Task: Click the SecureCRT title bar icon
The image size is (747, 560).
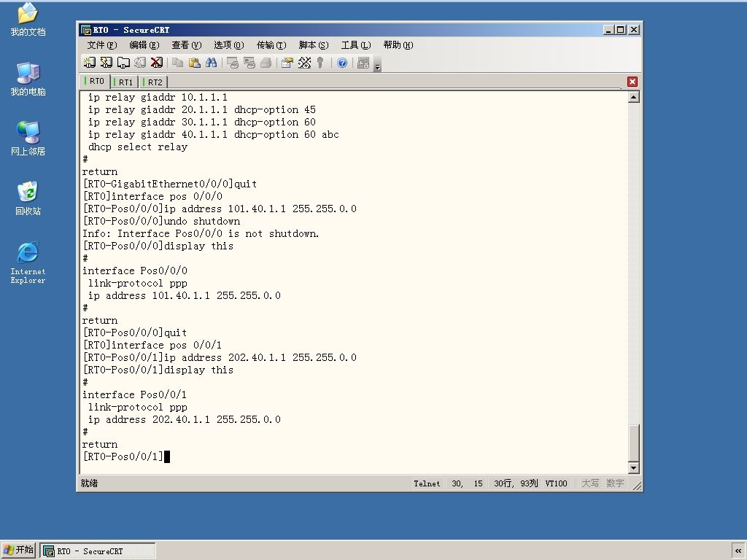Action: click(86, 30)
